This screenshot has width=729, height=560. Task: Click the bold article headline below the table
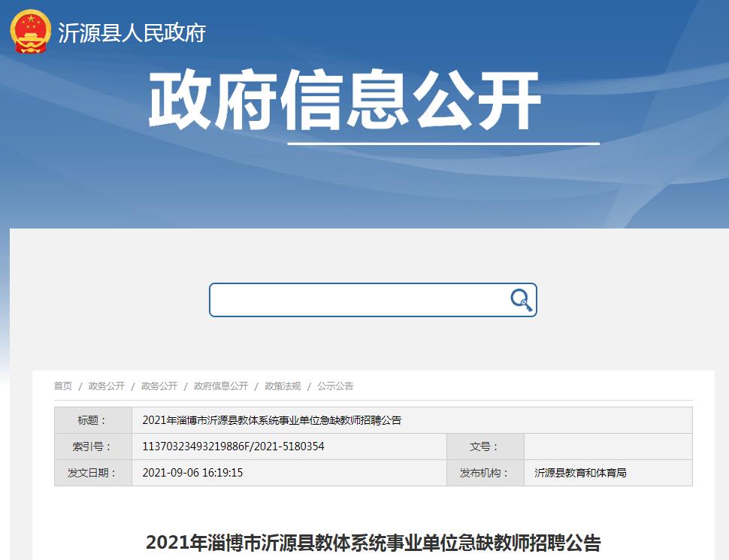374,542
